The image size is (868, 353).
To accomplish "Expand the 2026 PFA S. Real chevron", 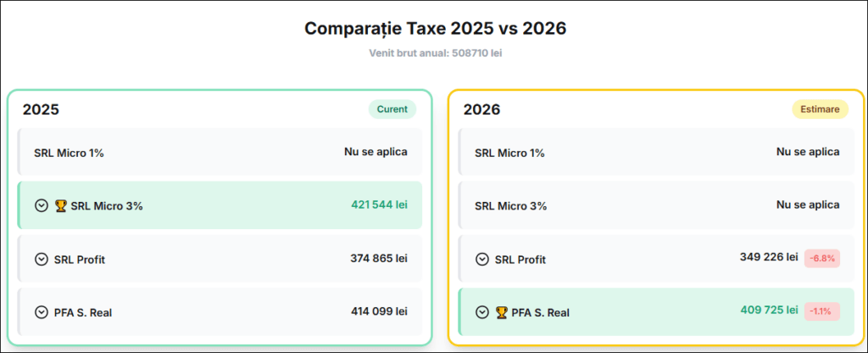I will pyautogui.click(x=482, y=312).
